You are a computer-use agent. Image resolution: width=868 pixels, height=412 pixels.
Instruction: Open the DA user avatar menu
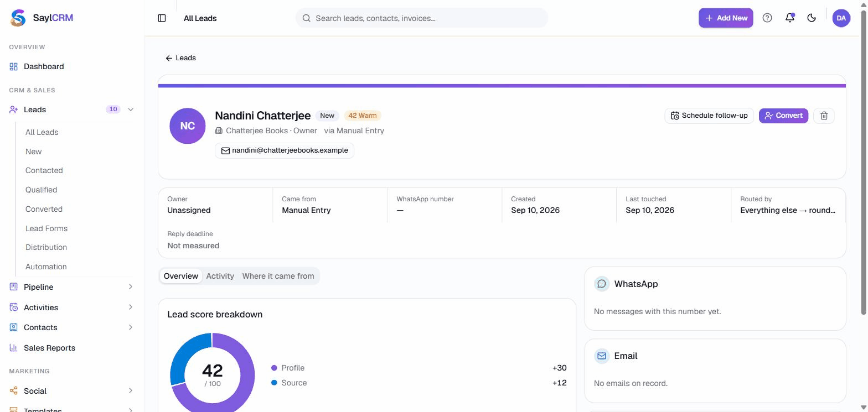(841, 18)
